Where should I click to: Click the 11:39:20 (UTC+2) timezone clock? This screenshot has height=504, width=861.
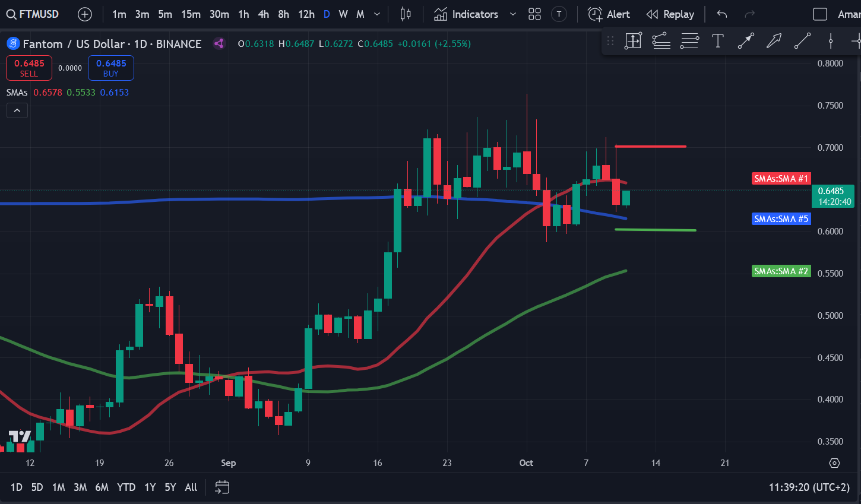(809, 487)
